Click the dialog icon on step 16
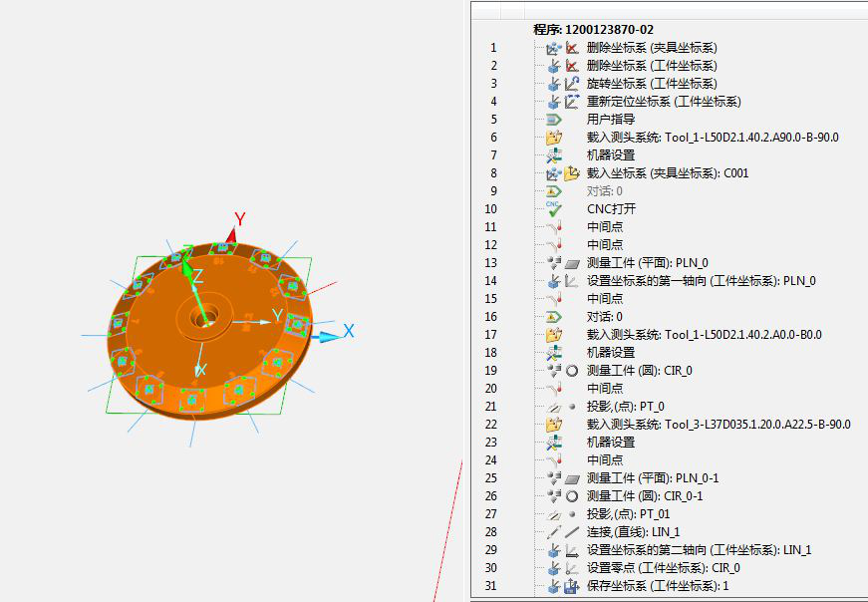Viewport: 868px width, 602px height. pos(555,316)
